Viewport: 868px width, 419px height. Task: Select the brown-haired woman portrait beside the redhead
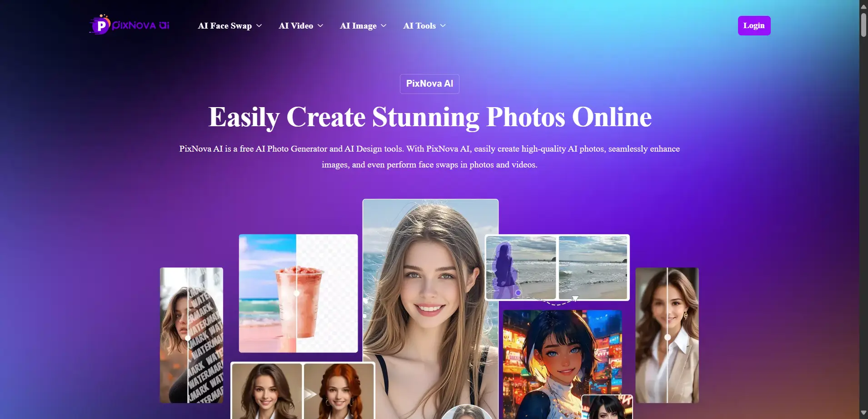[x=267, y=391]
